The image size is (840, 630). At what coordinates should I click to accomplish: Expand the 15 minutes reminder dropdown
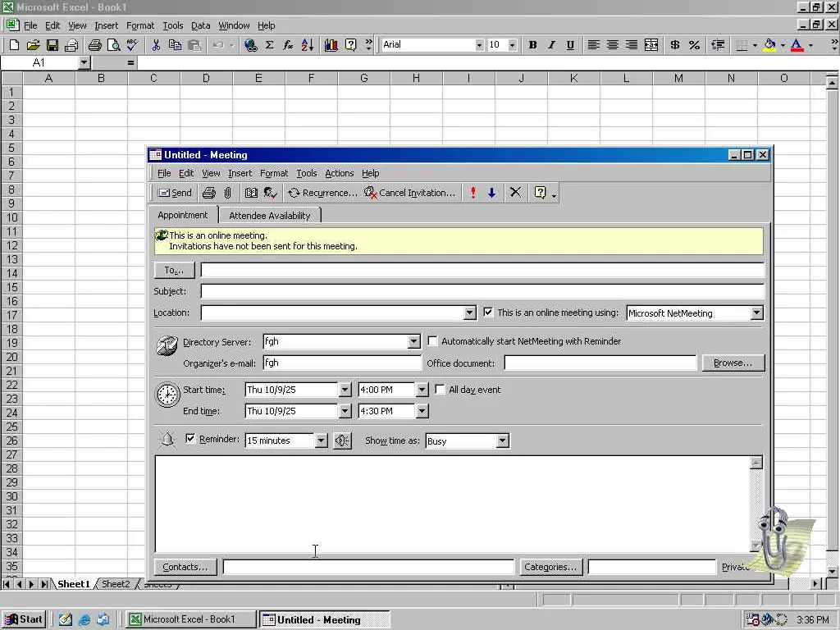[321, 441]
